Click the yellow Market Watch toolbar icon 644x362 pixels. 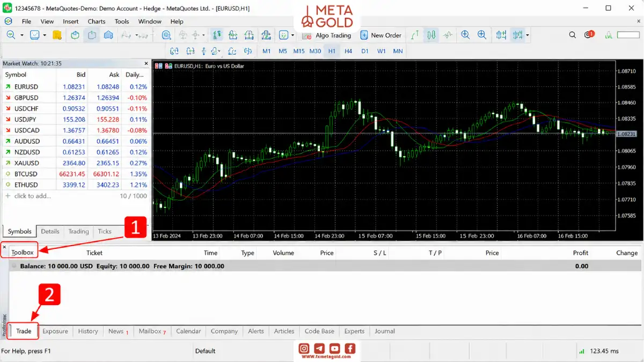coord(57,35)
